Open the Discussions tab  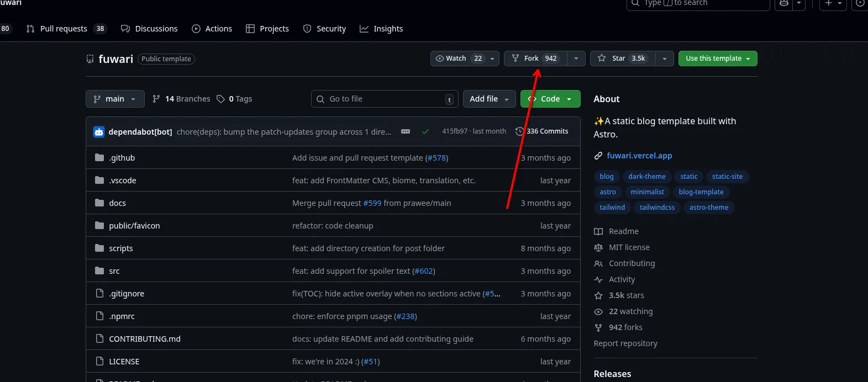[149, 29]
